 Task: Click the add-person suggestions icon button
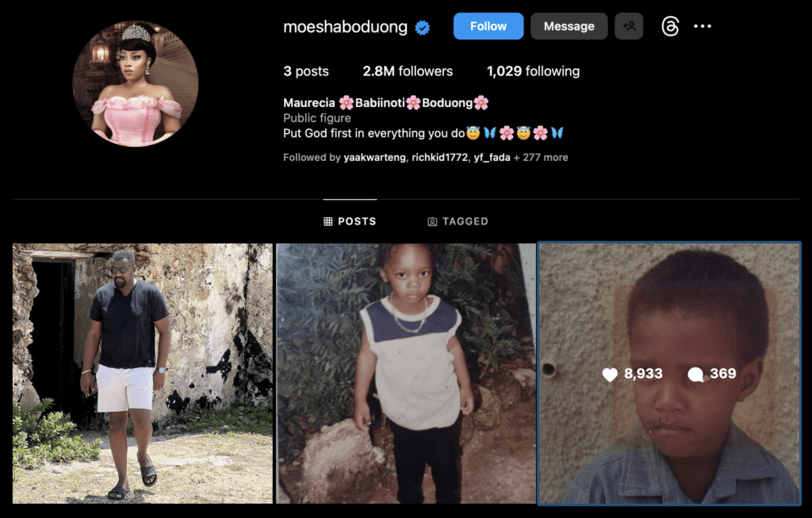click(629, 26)
